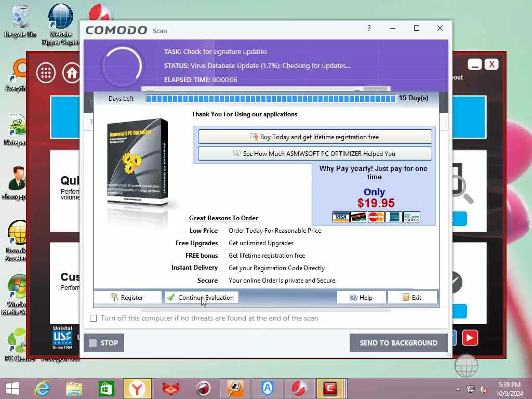Screen dimensions: 532x399
Task: Minimize the red background window
Action: [x=475, y=64]
